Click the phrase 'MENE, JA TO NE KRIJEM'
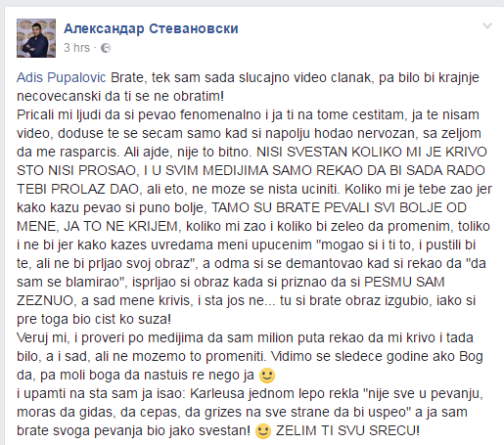 (x=98, y=226)
